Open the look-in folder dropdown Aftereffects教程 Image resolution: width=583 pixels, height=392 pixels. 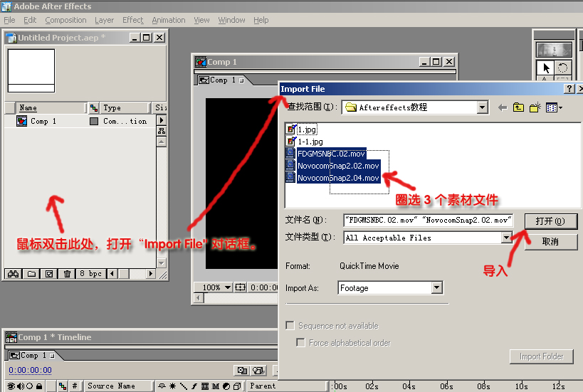(x=482, y=107)
